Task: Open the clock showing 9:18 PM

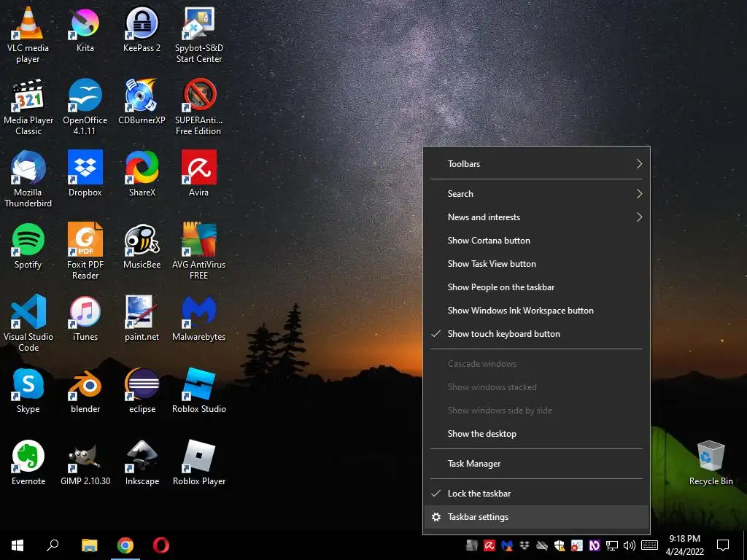Action: [684, 545]
